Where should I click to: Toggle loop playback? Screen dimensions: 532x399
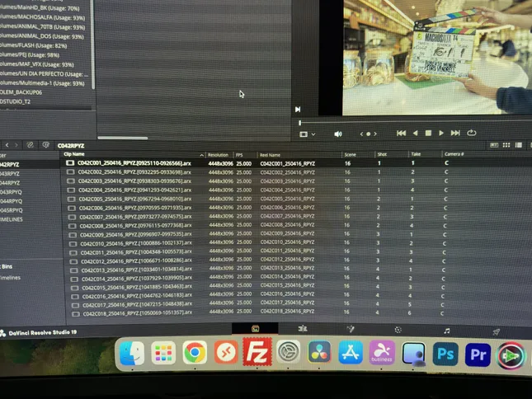tap(472, 133)
